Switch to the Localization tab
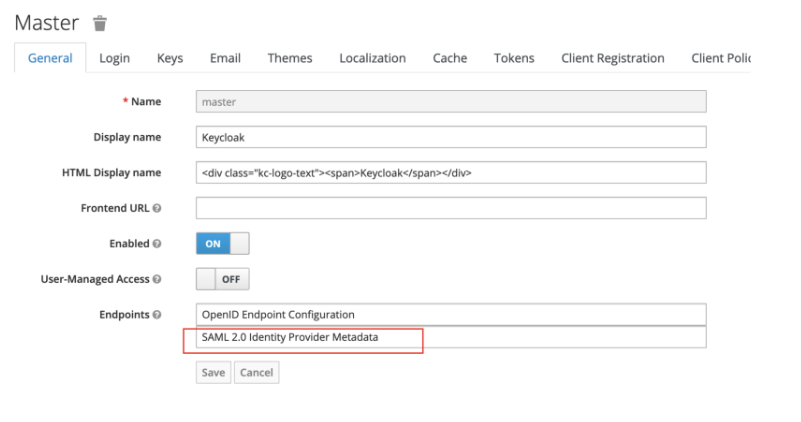 372,58
